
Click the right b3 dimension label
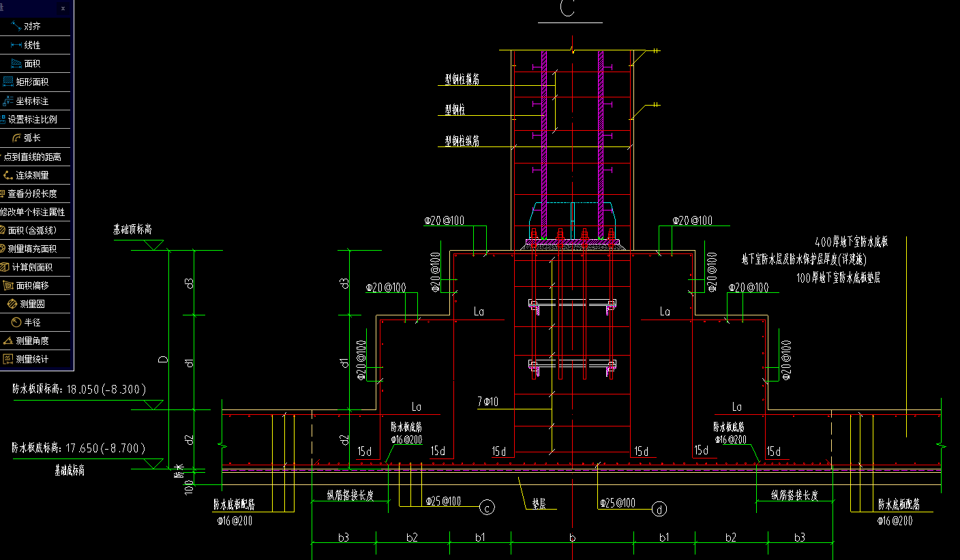coord(800,538)
